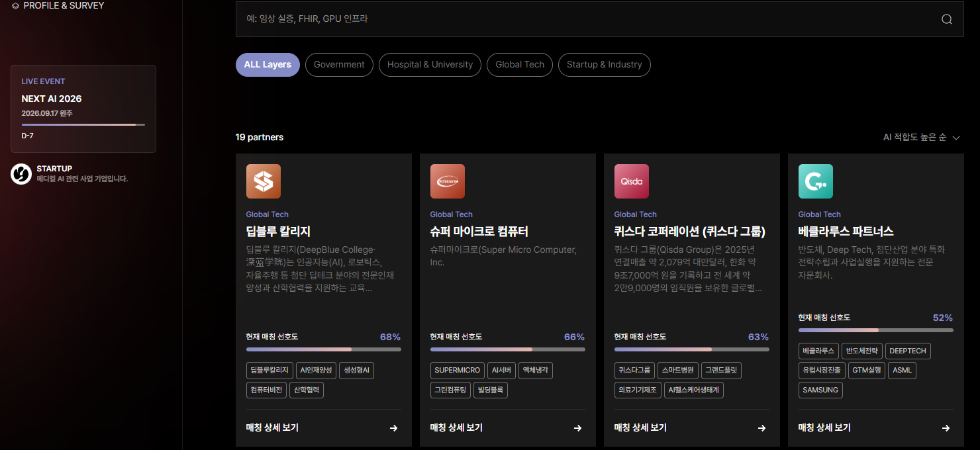Viewport: 980px width, 450px height.
Task: Click the 베클라루스 파트너스 green G logo
Action: tap(816, 181)
